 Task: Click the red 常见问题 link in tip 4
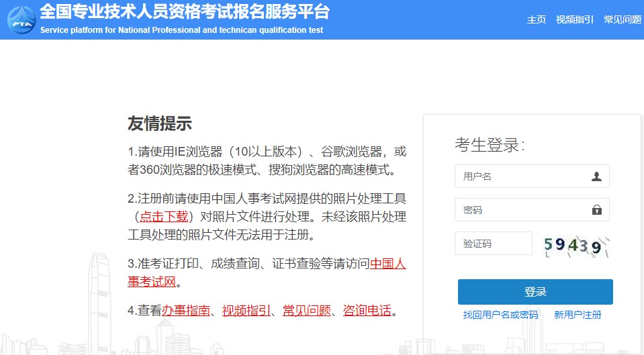click(x=307, y=311)
